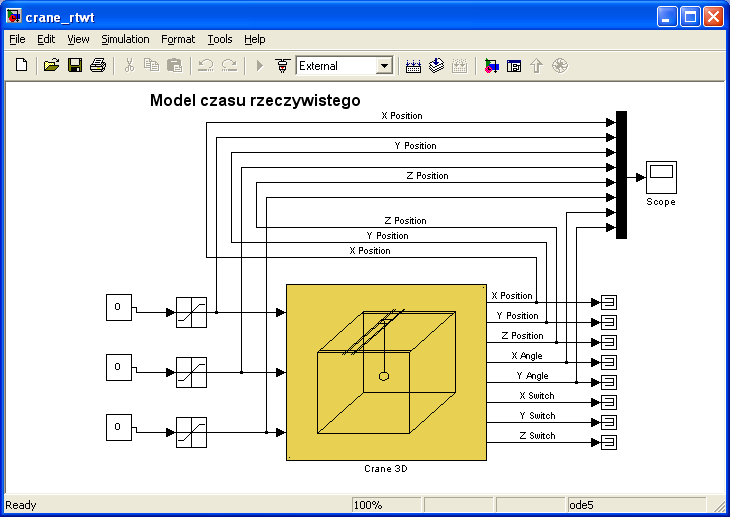The height and width of the screenshot is (517, 730).
Task: Click the Cut scissors icon
Action: coord(129,65)
